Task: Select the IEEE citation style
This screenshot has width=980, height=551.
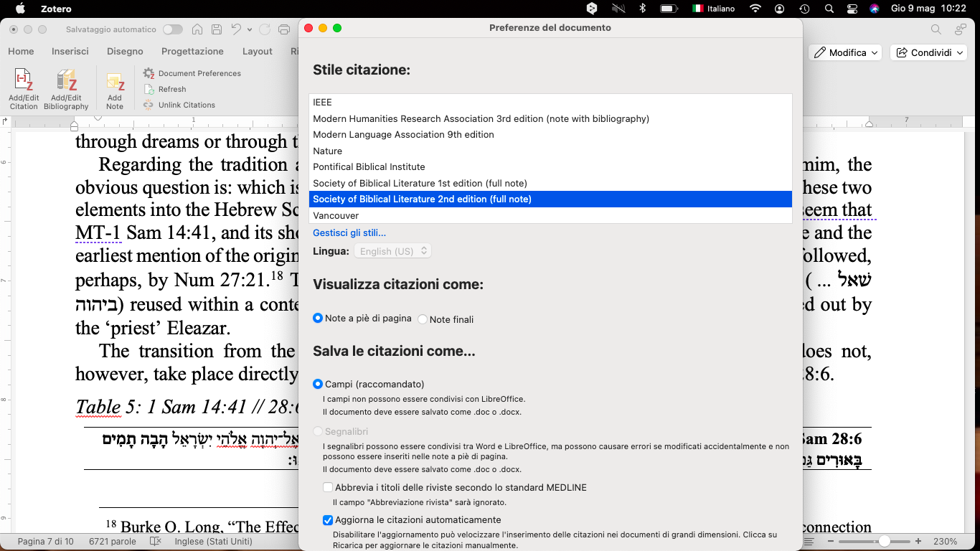Action: (550, 102)
